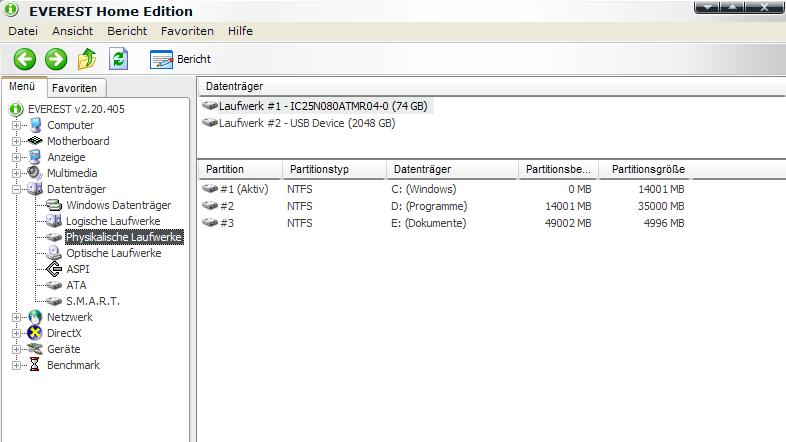The width and height of the screenshot is (786, 442).
Task: Click the green Back arrow button
Action: (x=25, y=59)
